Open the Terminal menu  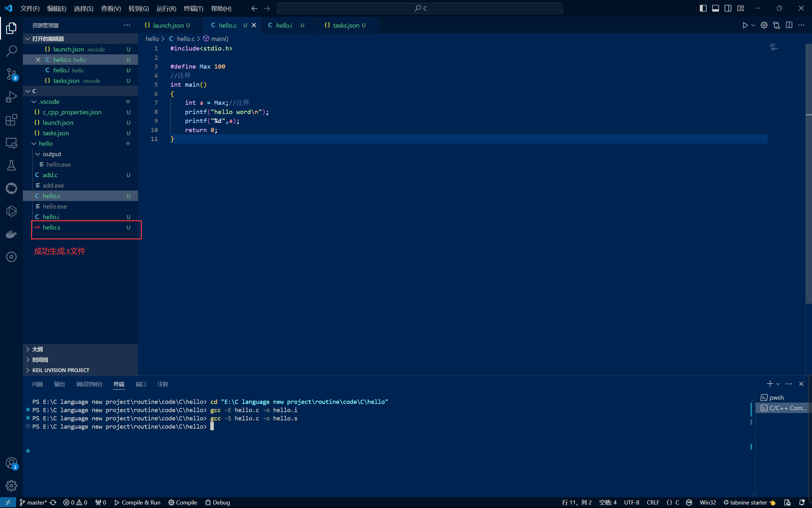pyautogui.click(x=193, y=8)
